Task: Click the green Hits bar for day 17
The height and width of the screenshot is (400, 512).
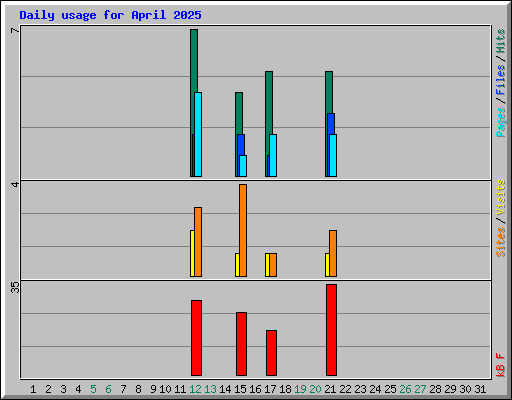Action: tap(269, 102)
